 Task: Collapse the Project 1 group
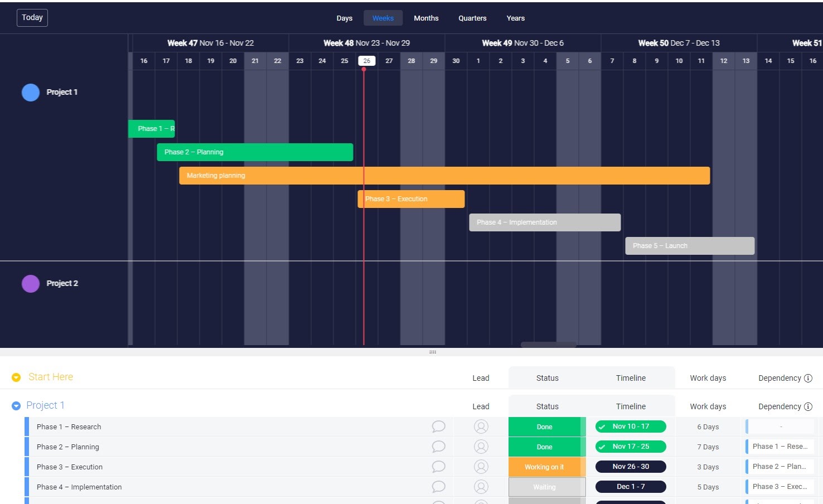coord(16,405)
